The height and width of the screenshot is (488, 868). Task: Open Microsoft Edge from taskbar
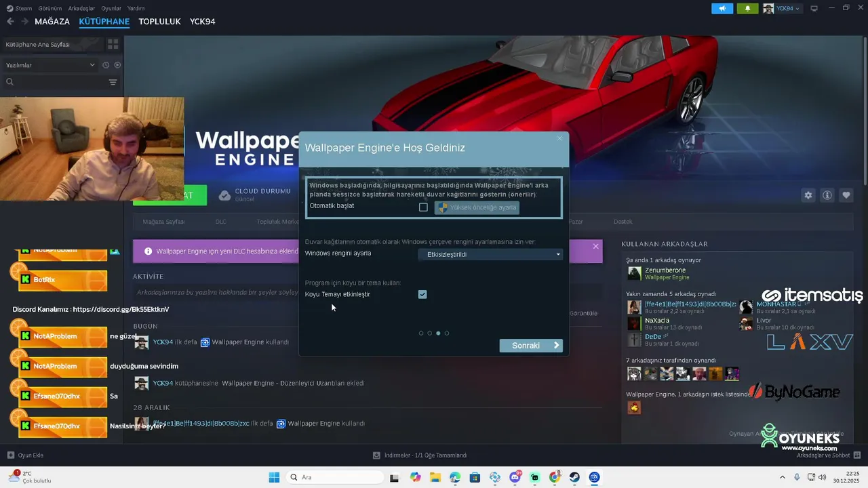click(454, 477)
